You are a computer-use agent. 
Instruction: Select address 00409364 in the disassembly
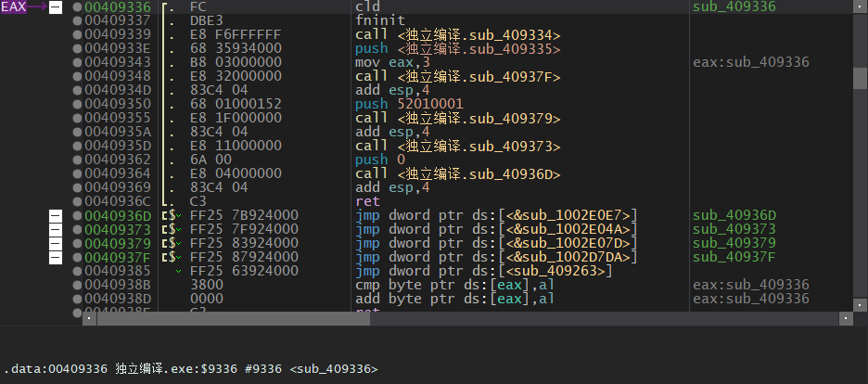[x=118, y=173]
